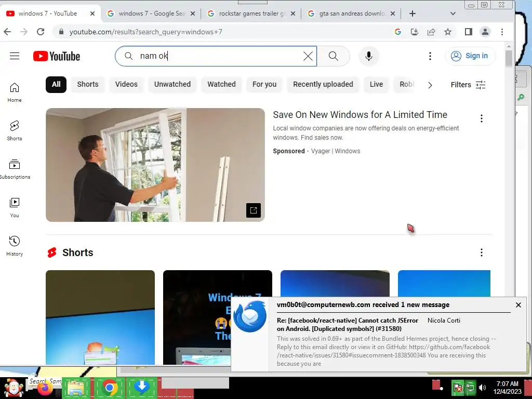
Task: Open YouTube settings three-dot menu
Action: pyautogui.click(x=430, y=56)
